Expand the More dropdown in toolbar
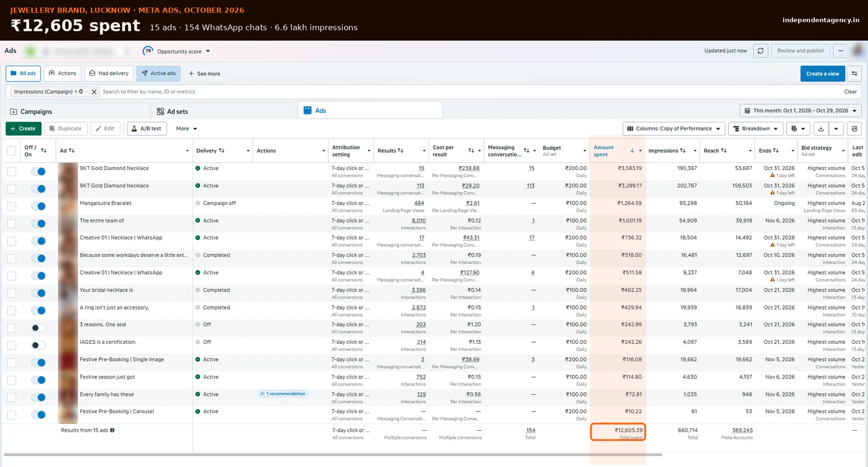The image size is (868, 467). tap(186, 129)
